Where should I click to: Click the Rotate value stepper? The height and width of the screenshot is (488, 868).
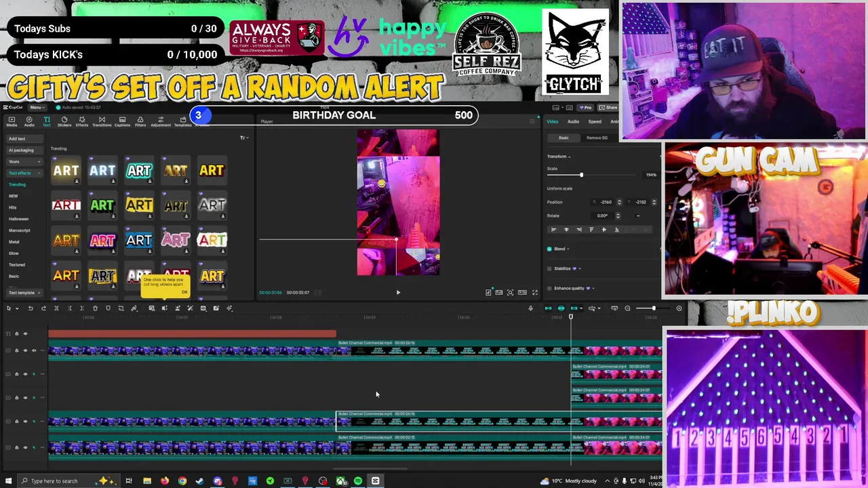coord(618,216)
